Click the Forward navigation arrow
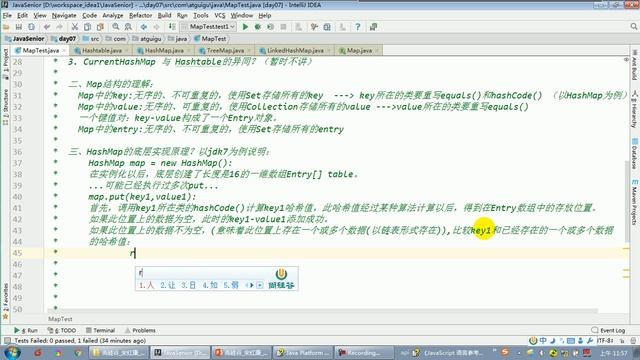This screenshot has width=640, height=360. click(156, 27)
